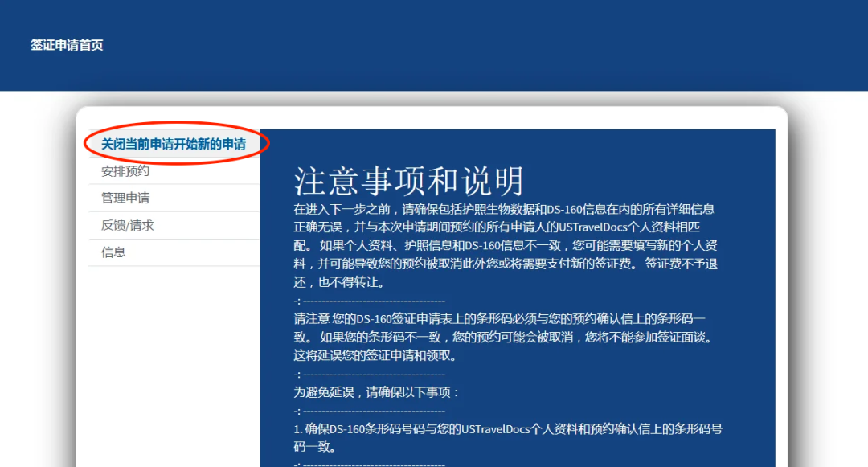Image resolution: width=868 pixels, height=467 pixels.
Task: Open 管理申请 menu entry
Action: (125, 198)
